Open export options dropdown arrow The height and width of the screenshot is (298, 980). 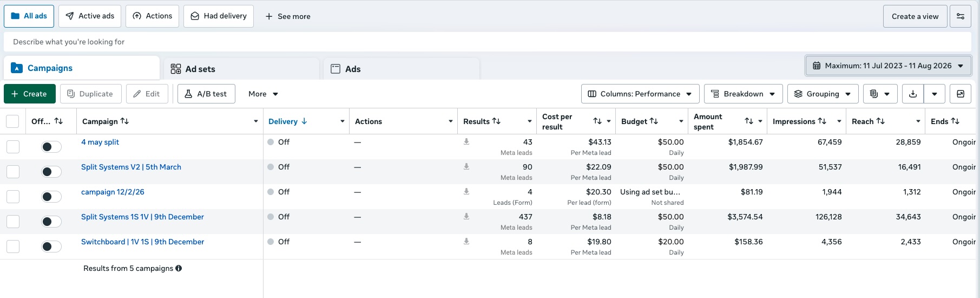click(935, 94)
